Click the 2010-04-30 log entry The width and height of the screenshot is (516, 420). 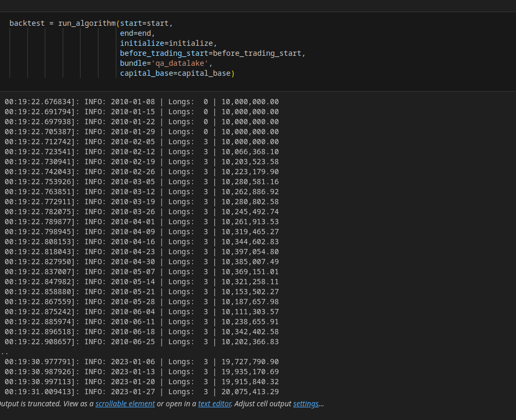[142, 262]
